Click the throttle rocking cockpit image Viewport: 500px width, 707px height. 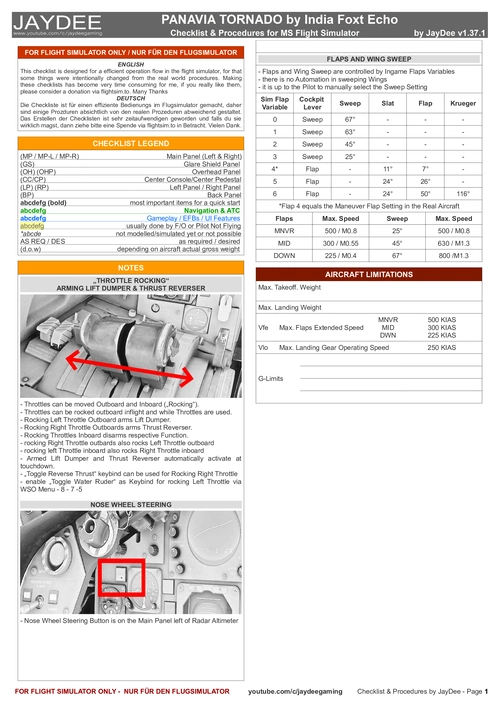coord(131,346)
